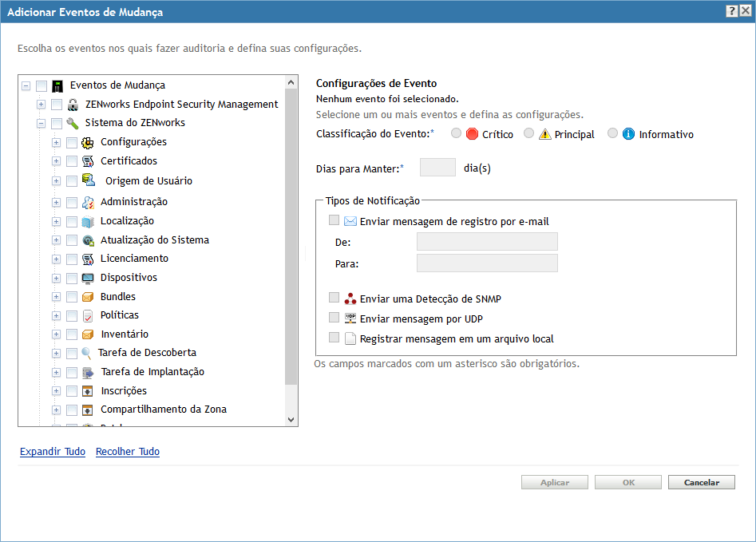Expand the Bundles tree node
Viewport: 756px width, 542px height.
[x=57, y=297]
